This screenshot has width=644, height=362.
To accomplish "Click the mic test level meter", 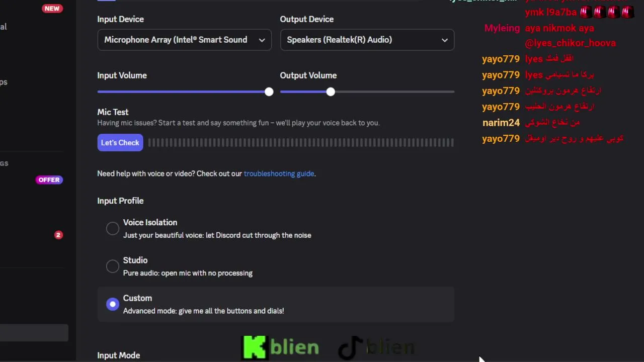I will [x=301, y=143].
